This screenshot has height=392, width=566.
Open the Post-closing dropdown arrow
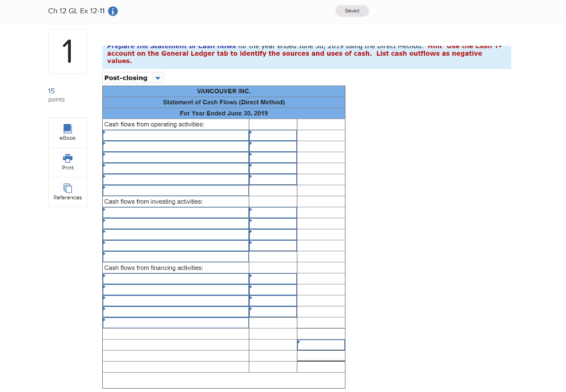pyautogui.click(x=158, y=78)
